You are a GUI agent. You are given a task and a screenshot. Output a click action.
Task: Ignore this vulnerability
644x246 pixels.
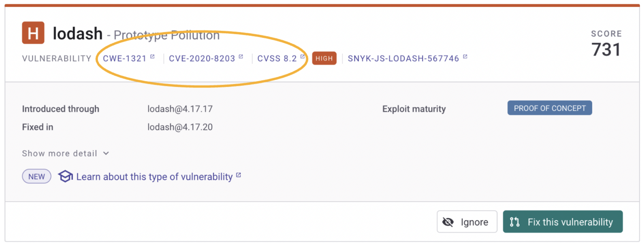click(x=467, y=222)
